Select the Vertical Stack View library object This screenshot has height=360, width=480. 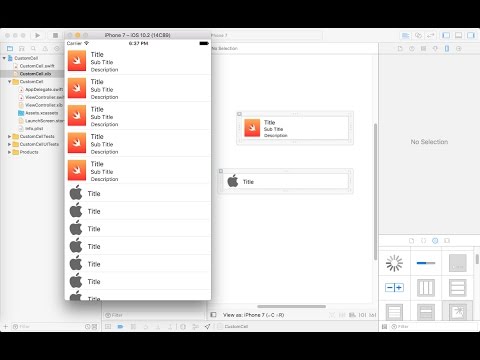[x=457, y=288]
